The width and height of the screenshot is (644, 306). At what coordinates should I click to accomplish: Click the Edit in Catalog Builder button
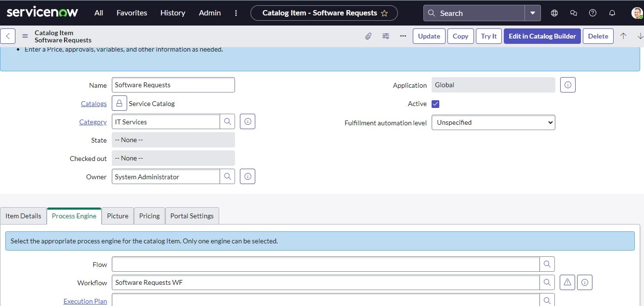pyautogui.click(x=542, y=36)
